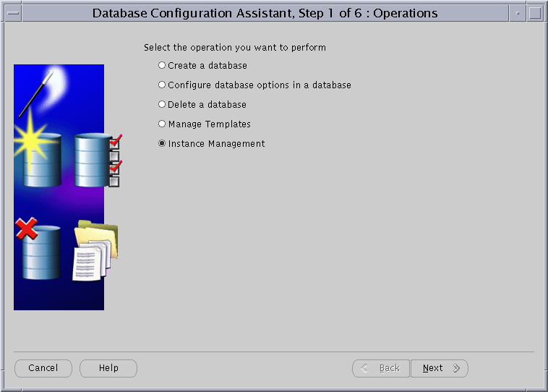Click the magic wand icon in the side image

click(36, 93)
